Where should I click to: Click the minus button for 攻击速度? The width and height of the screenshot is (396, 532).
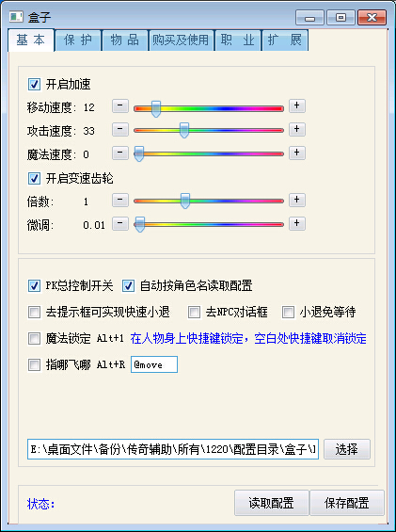pyautogui.click(x=120, y=130)
